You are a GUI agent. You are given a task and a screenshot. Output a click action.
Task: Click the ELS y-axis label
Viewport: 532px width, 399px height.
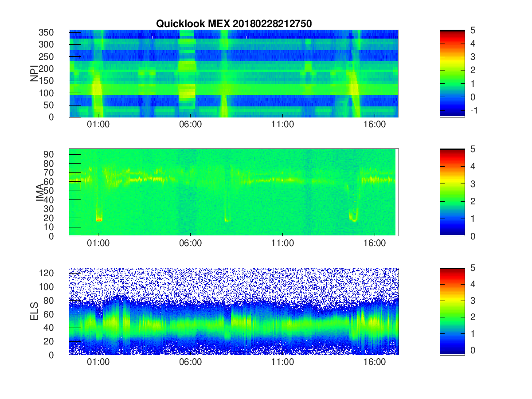coord(35,311)
